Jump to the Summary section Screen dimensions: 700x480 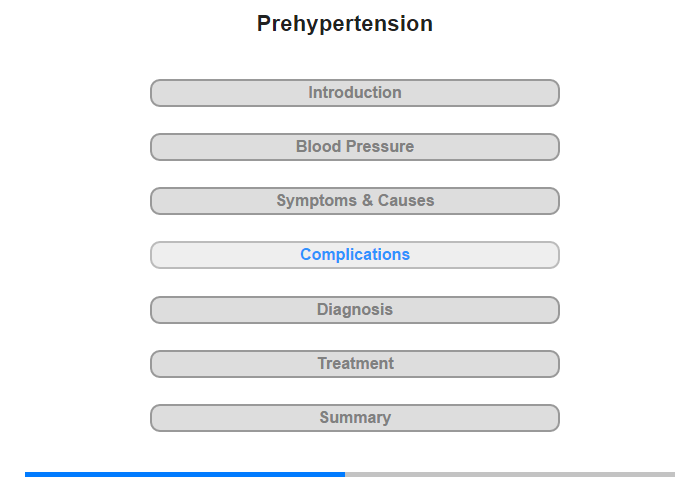coord(355,418)
